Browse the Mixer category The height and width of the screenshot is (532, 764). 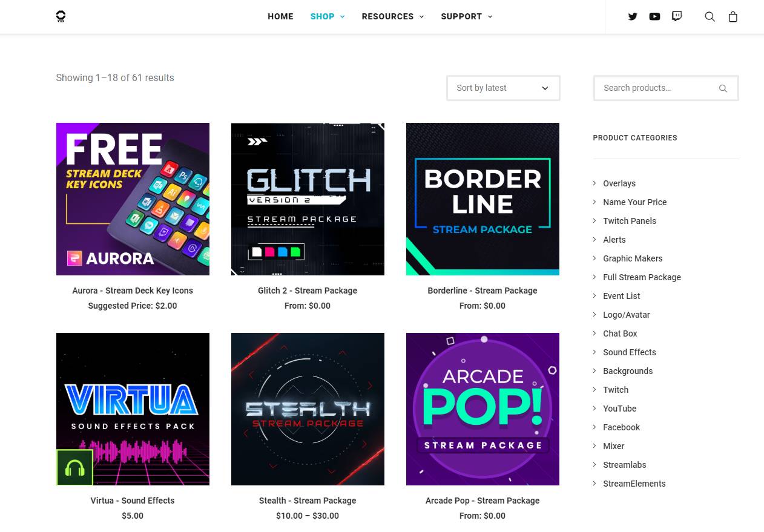(x=614, y=446)
